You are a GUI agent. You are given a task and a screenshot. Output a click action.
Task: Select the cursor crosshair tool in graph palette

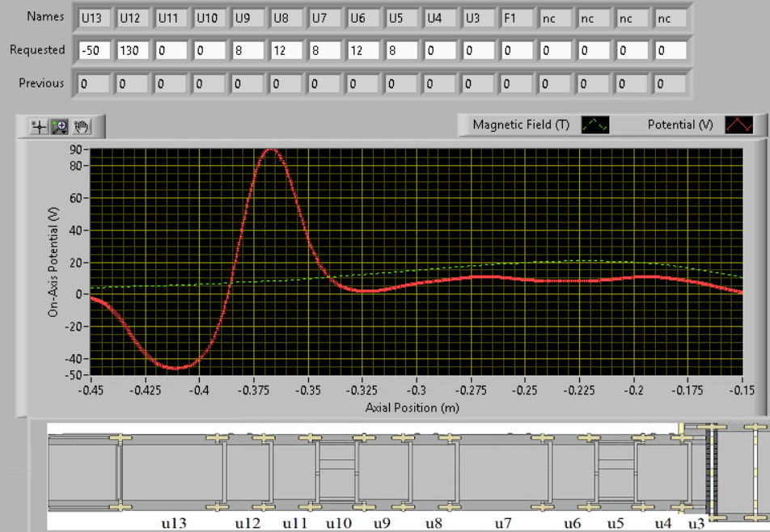39,127
